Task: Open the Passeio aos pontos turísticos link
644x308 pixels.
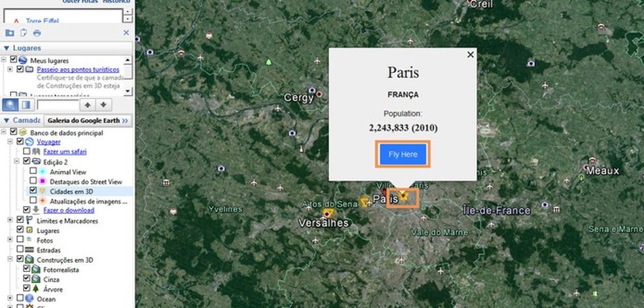Action: pos(78,70)
